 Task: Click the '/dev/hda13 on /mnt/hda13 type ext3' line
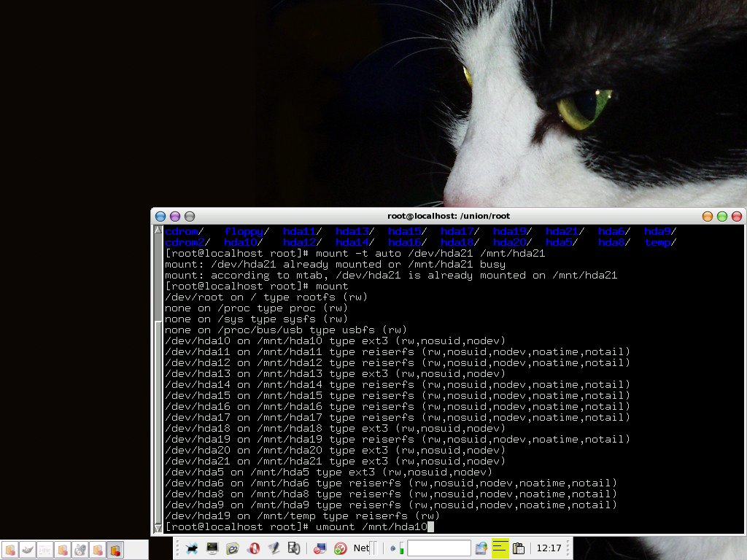(335, 374)
